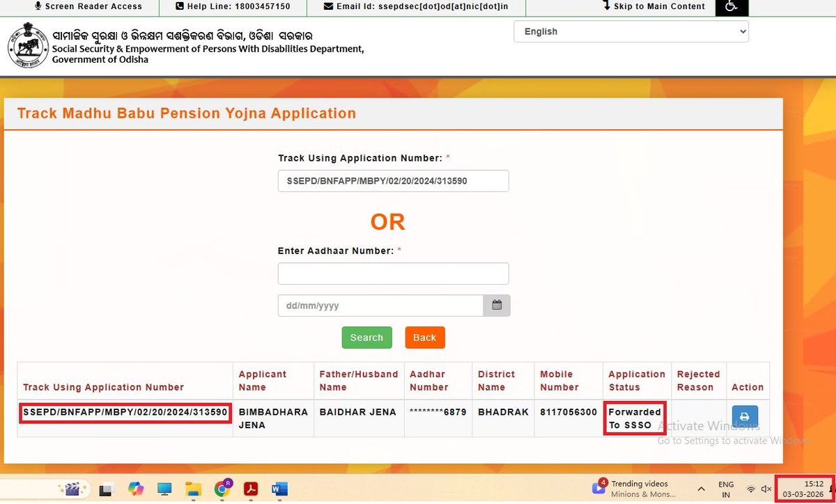Open the Trending videos news widget
The width and height of the screenshot is (836, 504).
coord(635,489)
